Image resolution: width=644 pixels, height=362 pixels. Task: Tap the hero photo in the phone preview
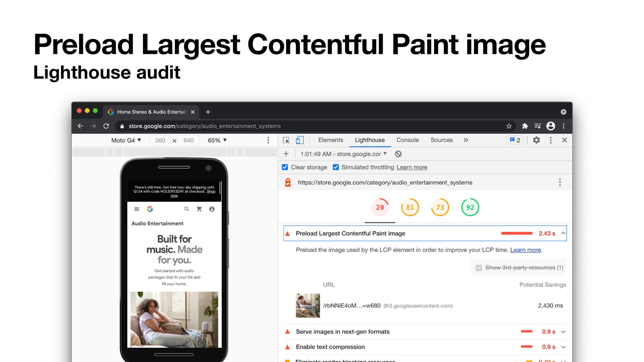click(x=174, y=319)
